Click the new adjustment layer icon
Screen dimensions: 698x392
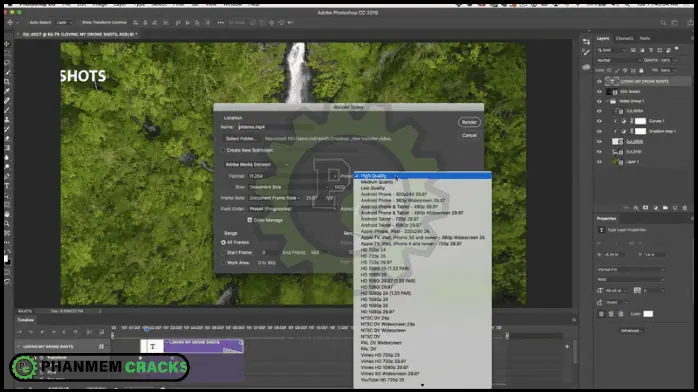coord(655,208)
